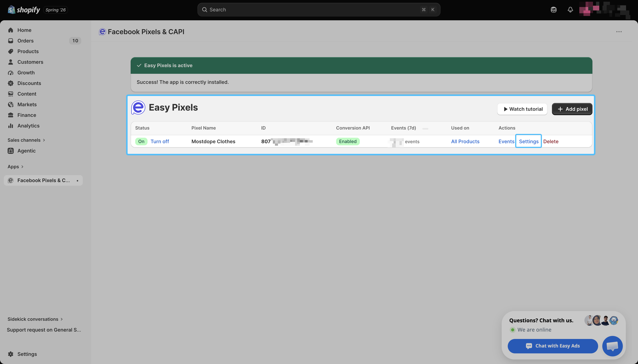Open the All Products link
638x364 pixels.
point(465,142)
